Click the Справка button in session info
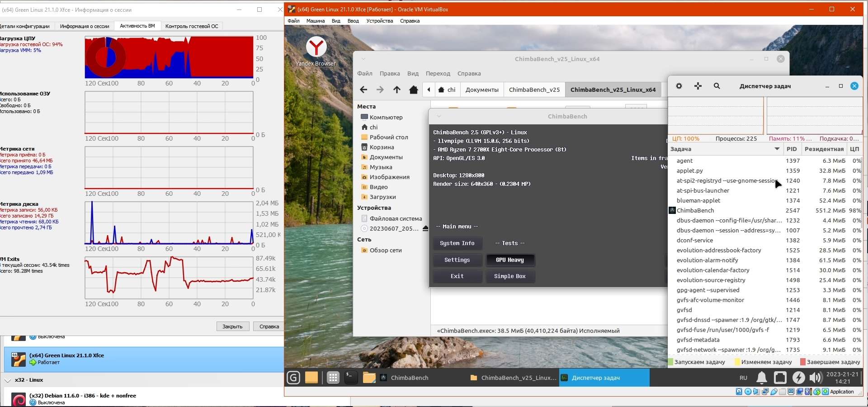This screenshot has height=407, width=868. pos(269,327)
